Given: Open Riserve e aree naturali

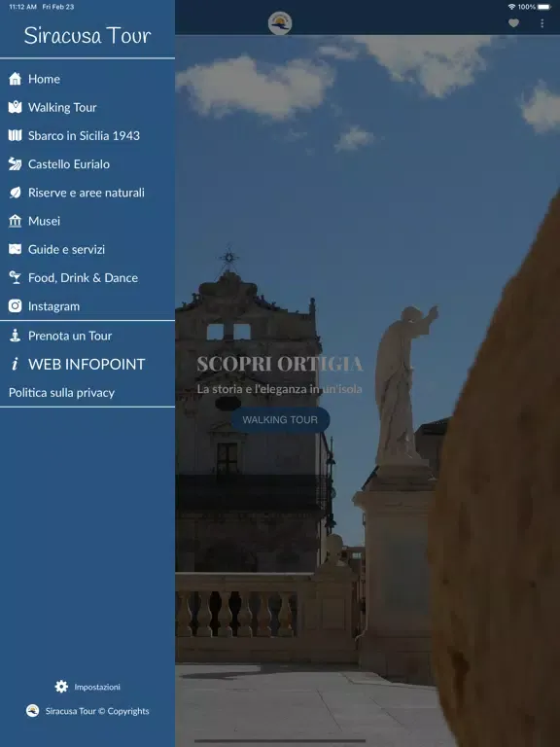Looking at the screenshot, I should (x=87, y=193).
